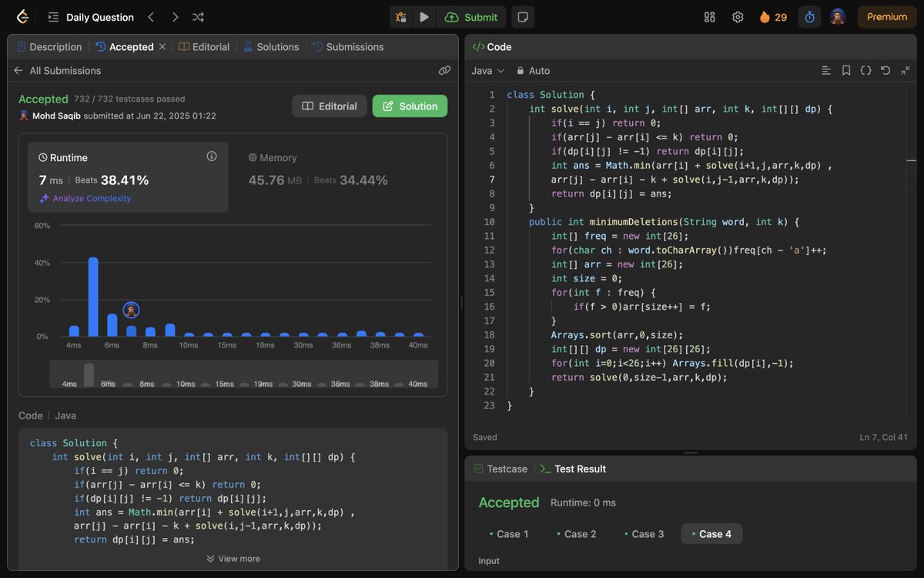Screen dimensions: 924x578
Task: Click line 7 in the code editor
Action: [x=675, y=180]
